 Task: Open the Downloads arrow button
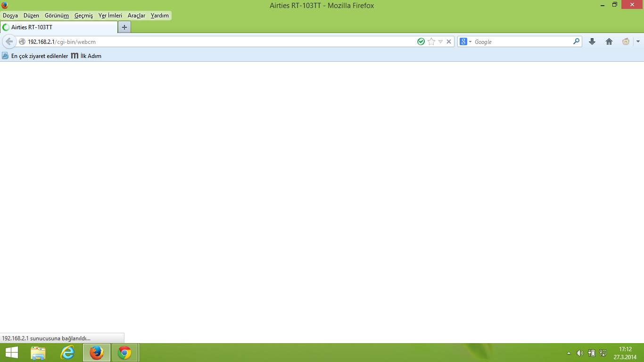click(x=592, y=41)
